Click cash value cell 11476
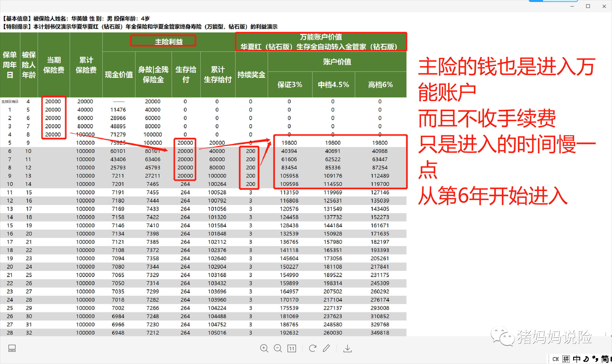The height and width of the screenshot is (364, 612). pyautogui.click(x=118, y=110)
